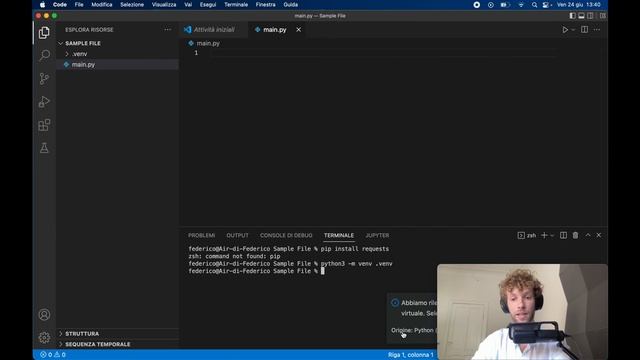This screenshot has height=360, width=640.
Task: Close the terminal panel
Action: coord(599,236)
